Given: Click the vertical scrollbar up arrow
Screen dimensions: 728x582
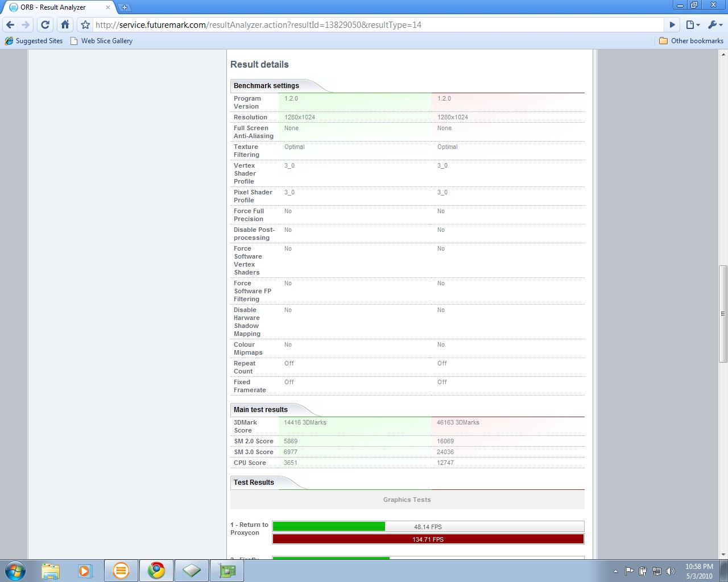Looking at the screenshot, I should point(723,55).
